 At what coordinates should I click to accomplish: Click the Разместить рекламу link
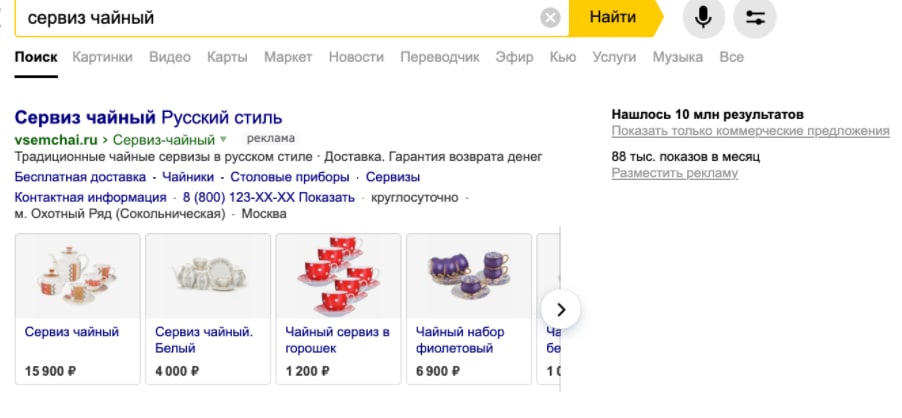[x=675, y=173]
